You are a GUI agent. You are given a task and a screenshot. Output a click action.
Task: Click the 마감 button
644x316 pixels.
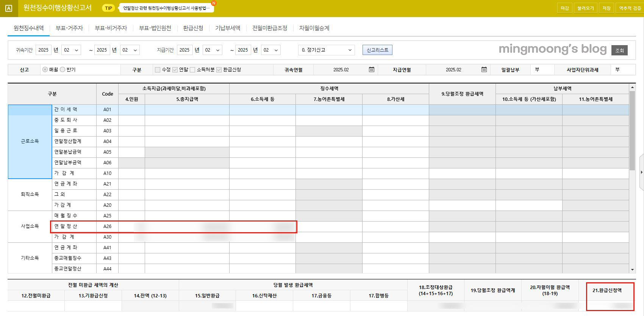565,8
